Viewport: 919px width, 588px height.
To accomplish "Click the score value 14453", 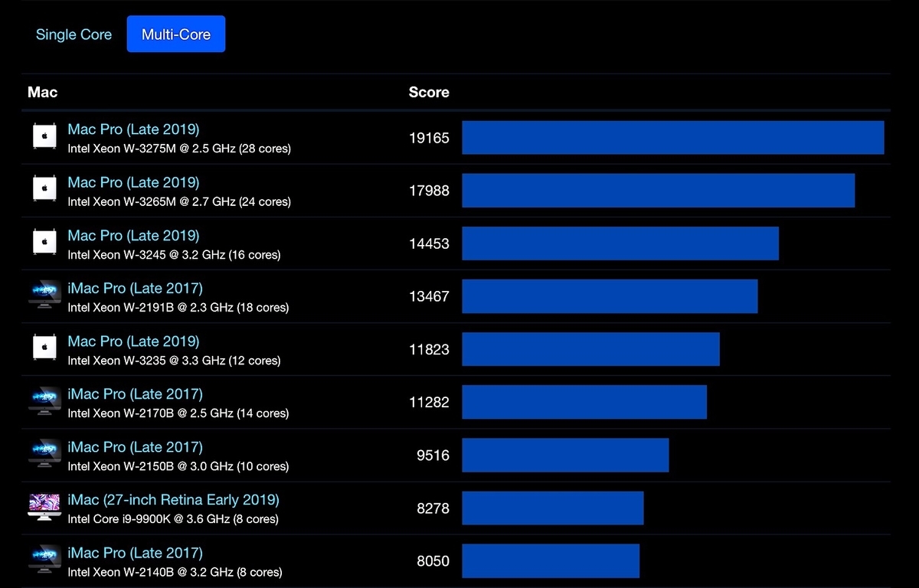I will click(429, 244).
